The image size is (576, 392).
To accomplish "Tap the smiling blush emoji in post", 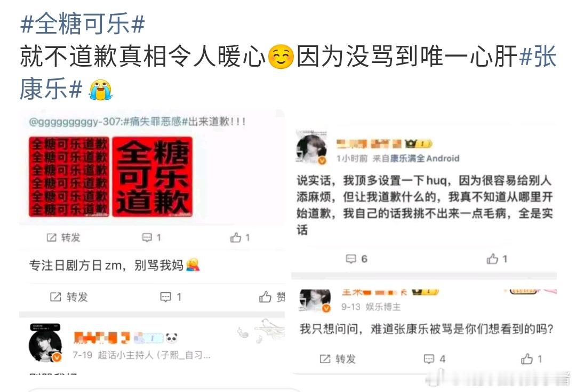I will [x=281, y=57].
